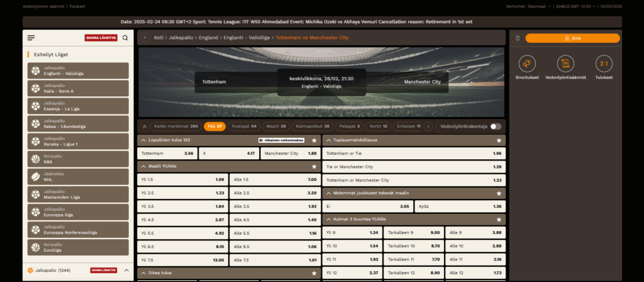Screen dimensions: 644x282
Task: Collapse the Maalit Yli/Alle section
Action: pyautogui.click(x=143, y=166)
